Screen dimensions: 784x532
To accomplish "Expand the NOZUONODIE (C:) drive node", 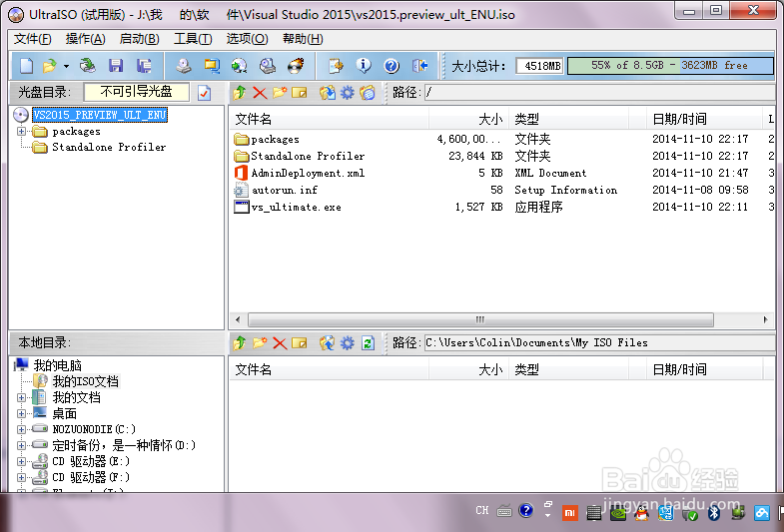I will pos(21,429).
